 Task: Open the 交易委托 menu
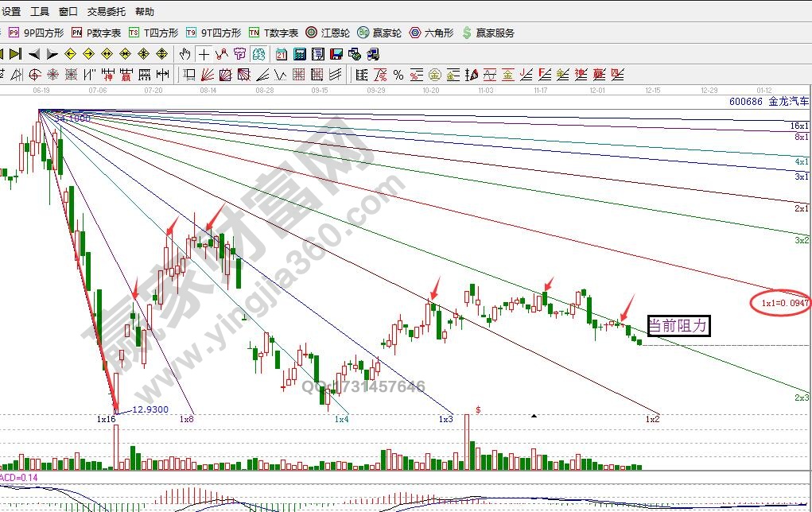click(106, 11)
